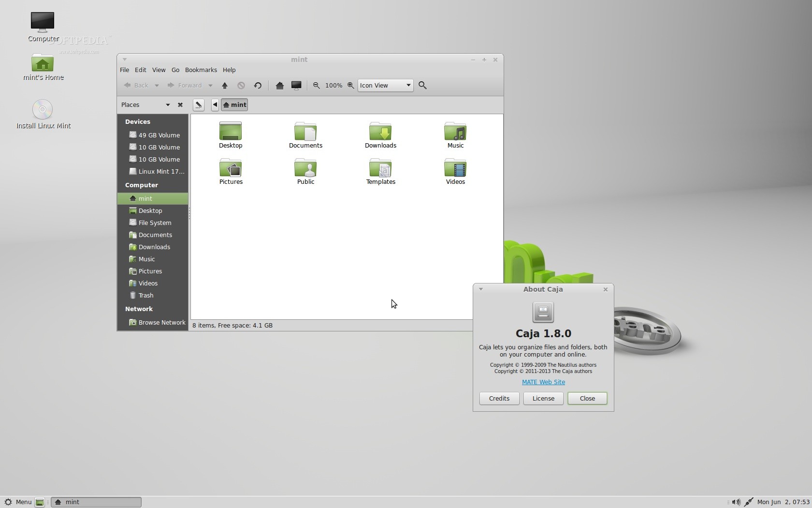The image size is (812, 508).
Task: Select the Videos folder icon in file view
Action: tap(455, 167)
